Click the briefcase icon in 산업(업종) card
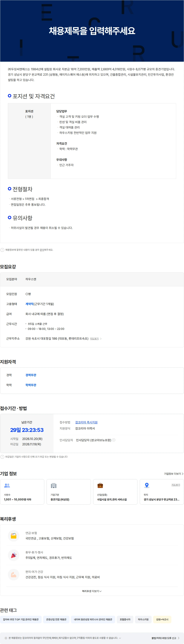The width and height of the screenshot is (184, 644). pyautogui.click(x=100, y=485)
